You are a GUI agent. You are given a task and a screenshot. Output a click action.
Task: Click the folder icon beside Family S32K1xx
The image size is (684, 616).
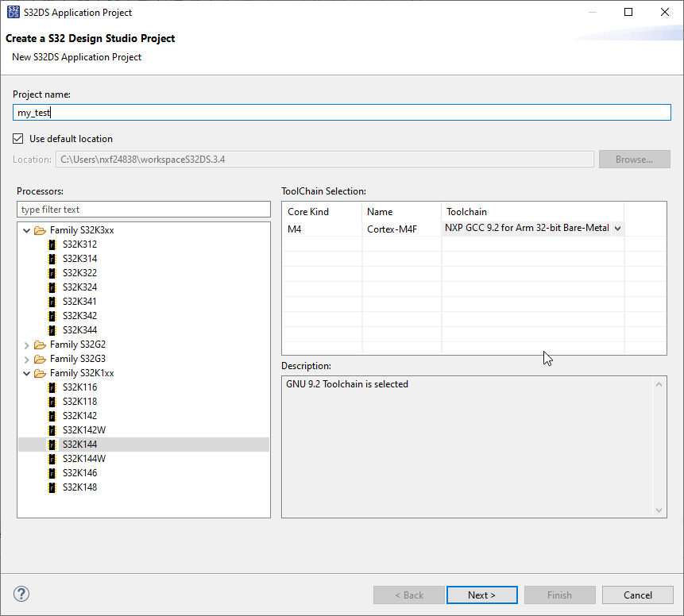tap(38, 372)
